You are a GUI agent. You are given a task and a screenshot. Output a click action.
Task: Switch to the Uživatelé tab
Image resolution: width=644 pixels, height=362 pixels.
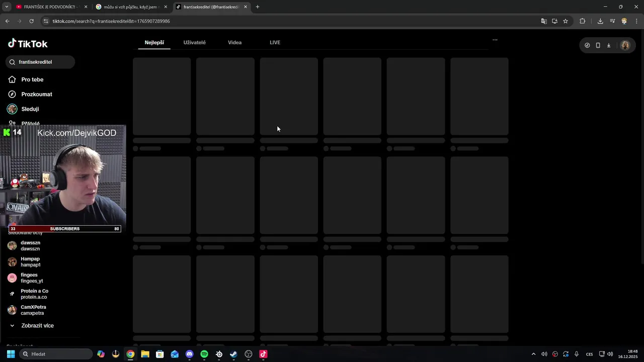194,43
